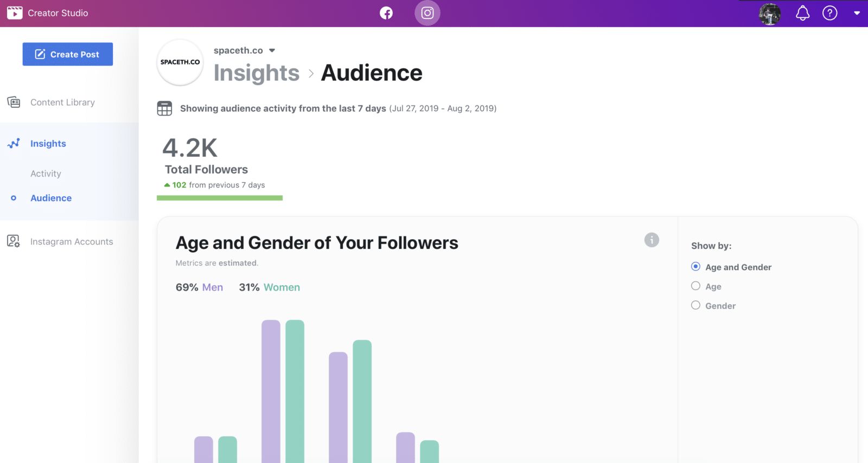
Task: Go to Activity under Insights
Action: point(46,173)
